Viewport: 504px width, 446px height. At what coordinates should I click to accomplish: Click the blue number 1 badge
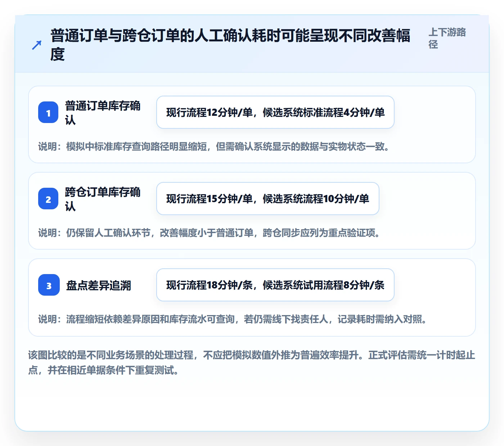point(48,113)
